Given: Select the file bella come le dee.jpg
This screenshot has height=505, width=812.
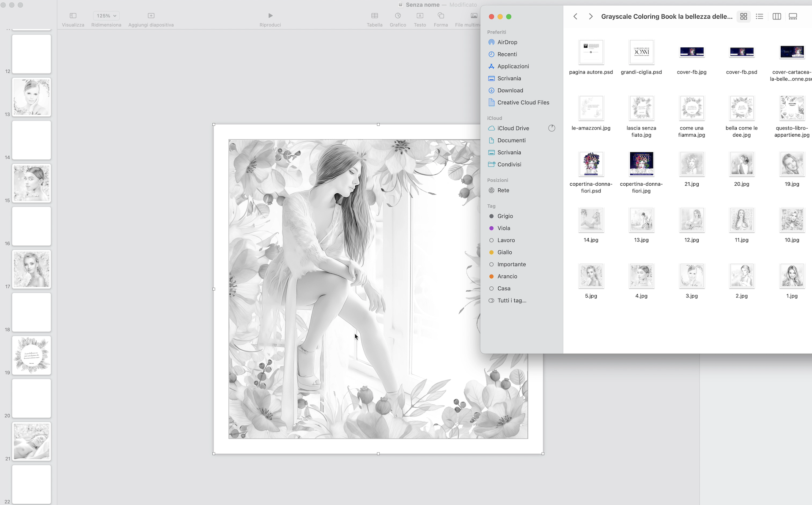Looking at the screenshot, I should pyautogui.click(x=741, y=108).
